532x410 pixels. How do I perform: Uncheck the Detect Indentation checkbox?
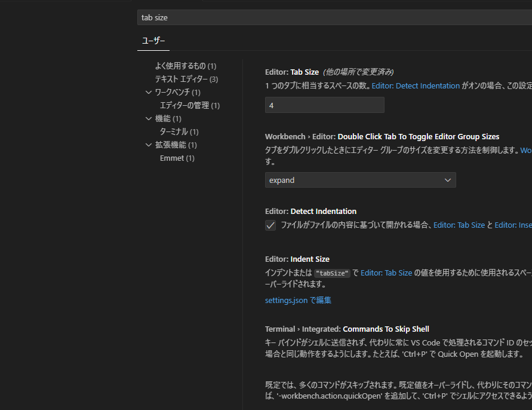click(270, 225)
